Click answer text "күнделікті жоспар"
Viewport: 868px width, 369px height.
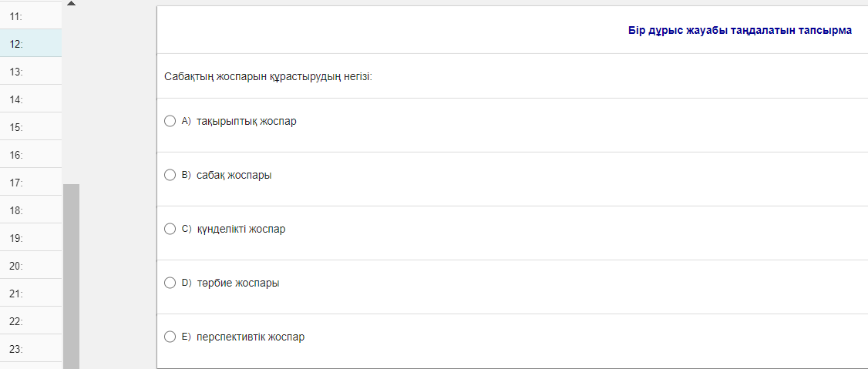coord(241,229)
